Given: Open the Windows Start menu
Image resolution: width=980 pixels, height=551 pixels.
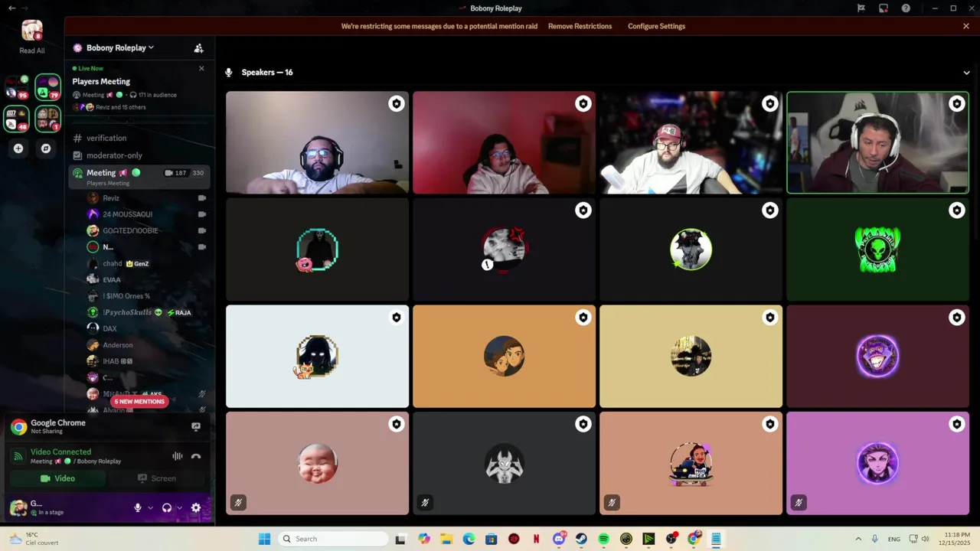Looking at the screenshot, I should click(264, 539).
